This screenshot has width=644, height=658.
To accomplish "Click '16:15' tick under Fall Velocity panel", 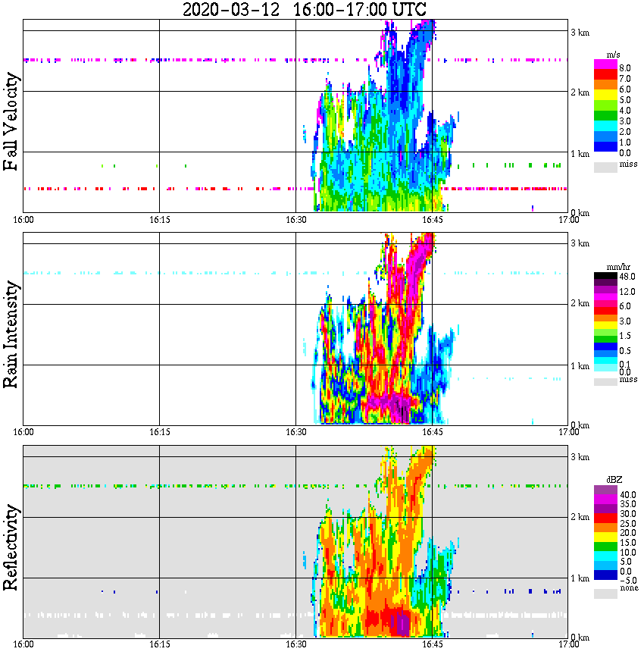I will pos(159,220).
